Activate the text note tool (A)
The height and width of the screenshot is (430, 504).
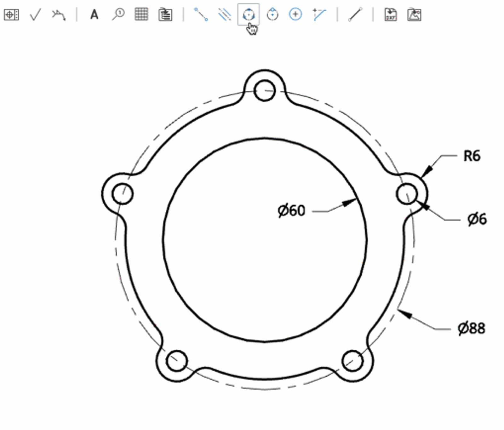coord(94,14)
